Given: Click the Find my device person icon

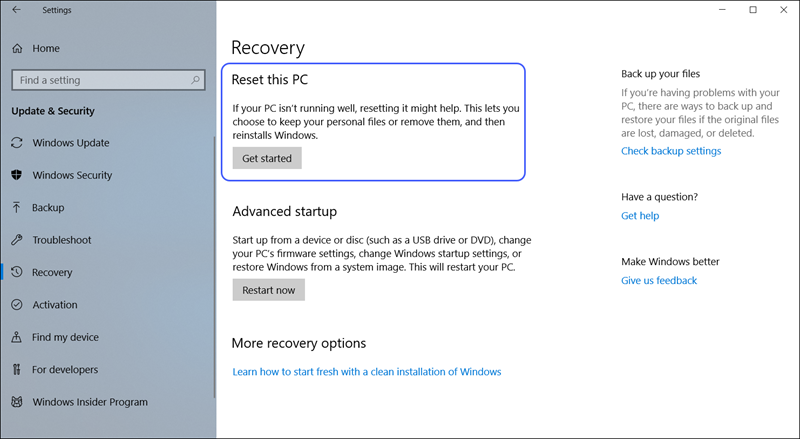Looking at the screenshot, I should [x=17, y=337].
